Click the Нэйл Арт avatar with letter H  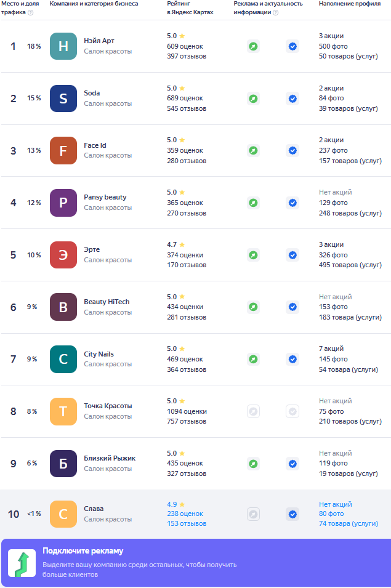pyautogui.click(x=63, y=46)
